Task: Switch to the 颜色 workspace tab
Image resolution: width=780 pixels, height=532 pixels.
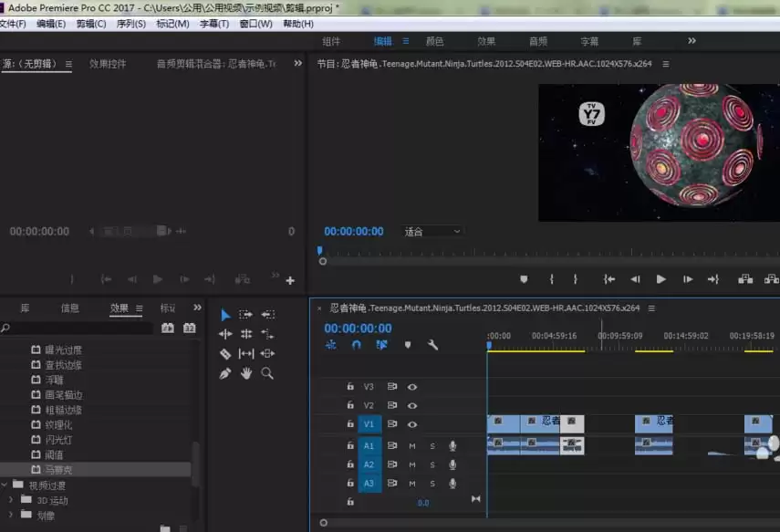Action: 434,42
